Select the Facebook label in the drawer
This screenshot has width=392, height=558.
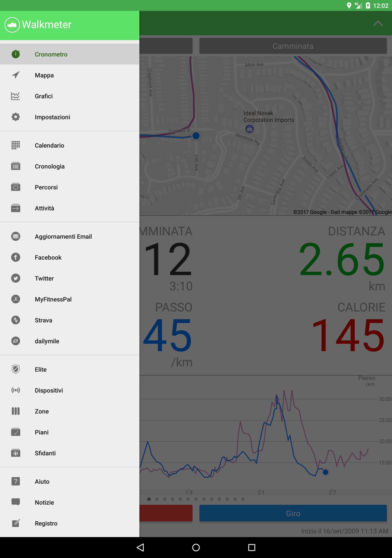[x=48, y=257]
